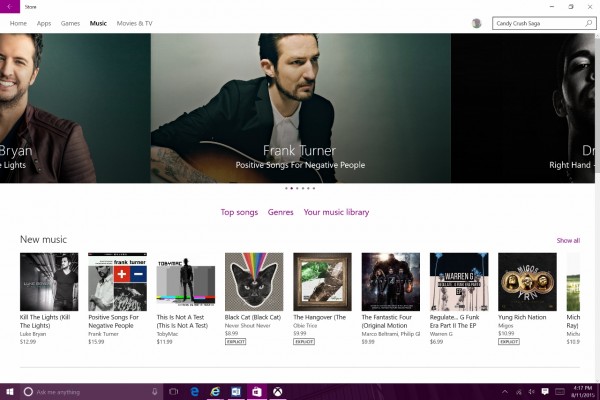Image resolution: width=600 pixels, height=400 pixels.
Task: Open the Luke Bryan featured banner
Action: 75,108
